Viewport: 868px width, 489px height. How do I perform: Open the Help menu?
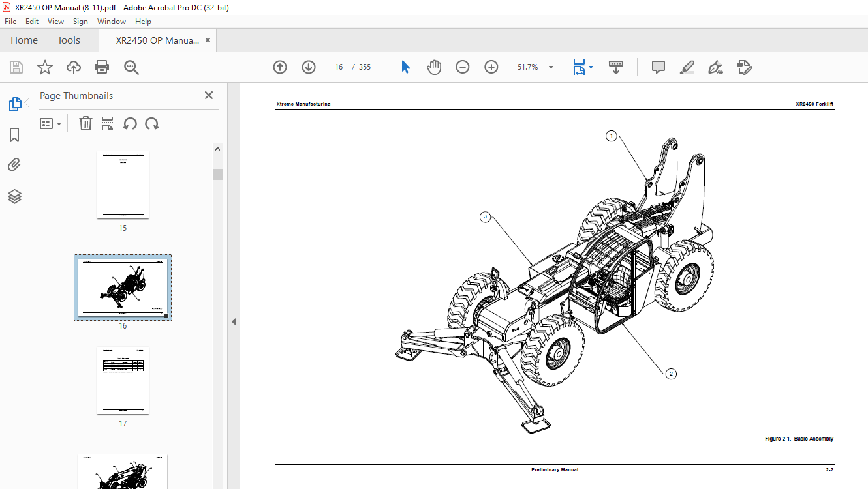pyautogui.click(x=143, y=22)
